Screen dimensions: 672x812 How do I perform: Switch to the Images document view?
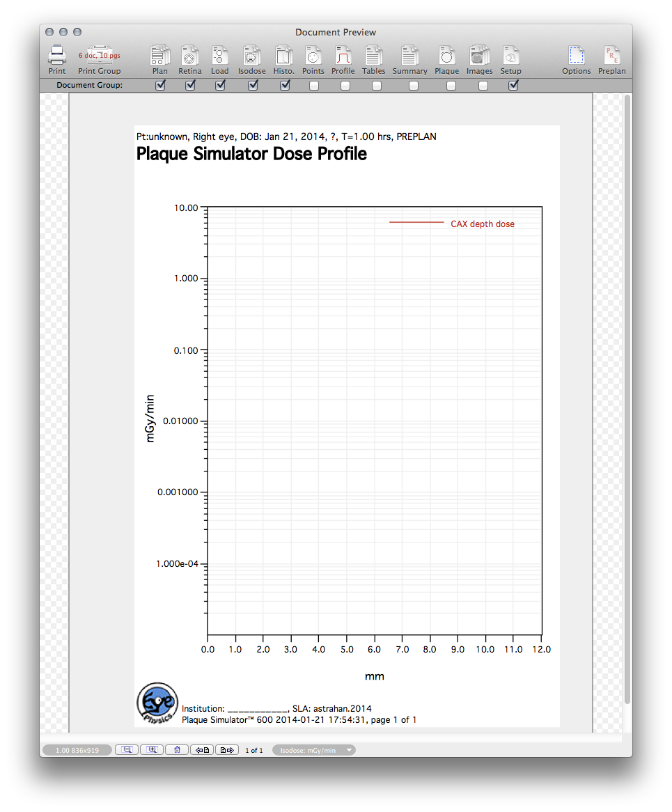click(479, 56)
